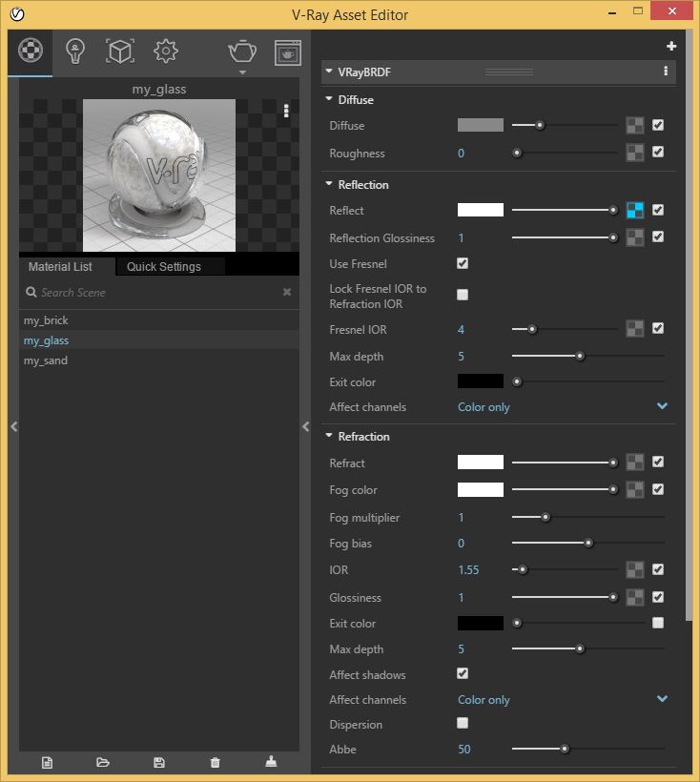The width and height of the screenshot is (700, 782).
Task: Open the Materials tab icon
Action: (x=31, y=51)
